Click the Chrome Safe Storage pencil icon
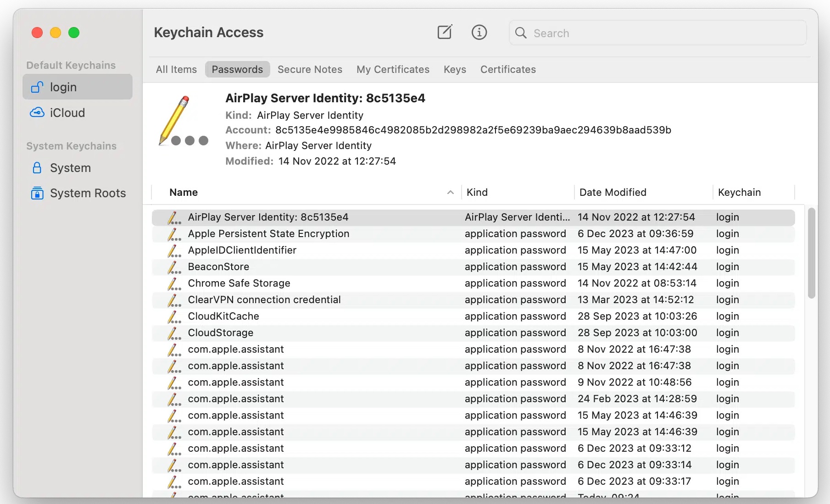 pos(174,283)
